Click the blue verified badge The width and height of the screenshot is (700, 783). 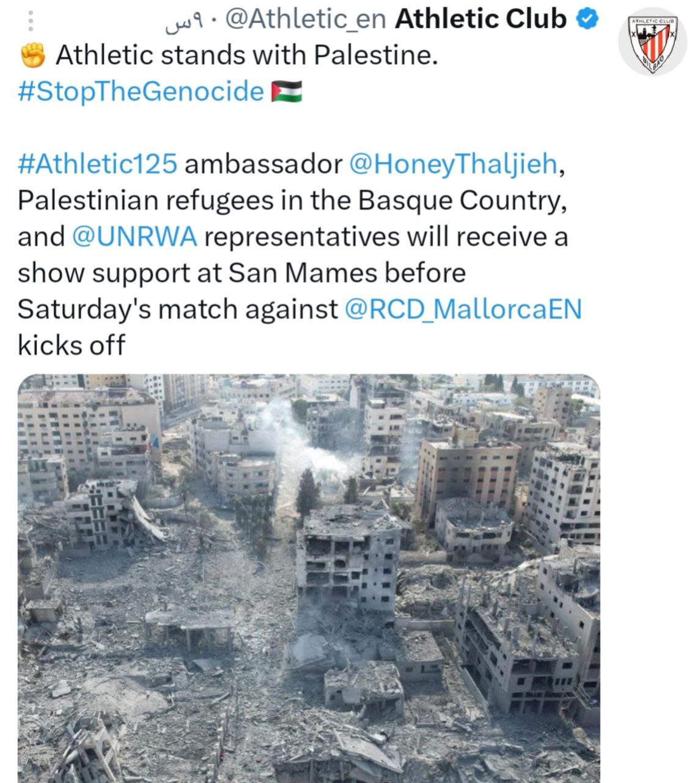tap(588, 20)
